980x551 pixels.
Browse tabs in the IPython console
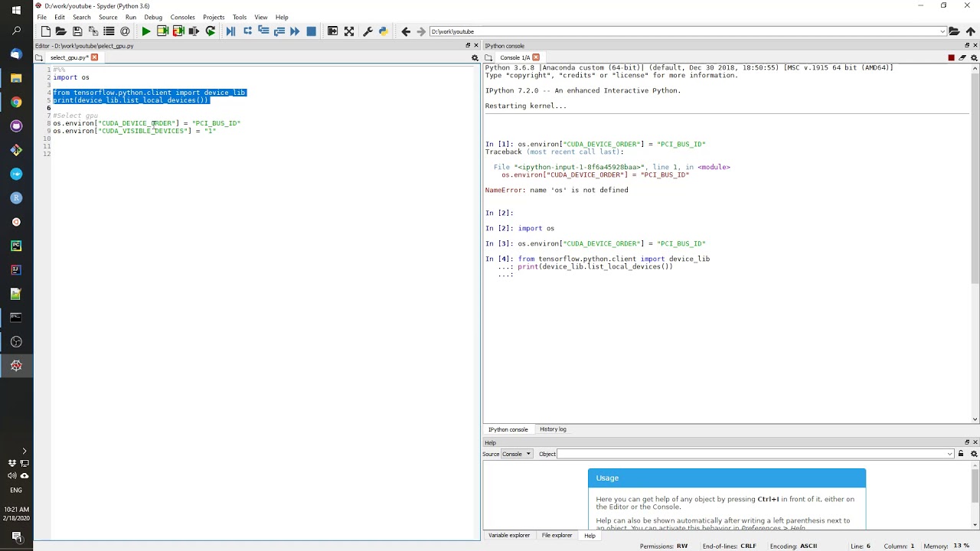point(488,57)
